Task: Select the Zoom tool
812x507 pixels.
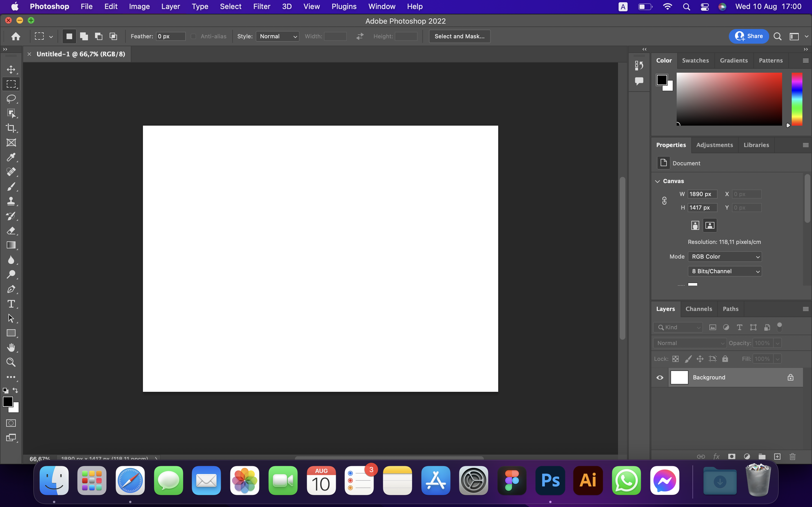Action: [11, 362]
